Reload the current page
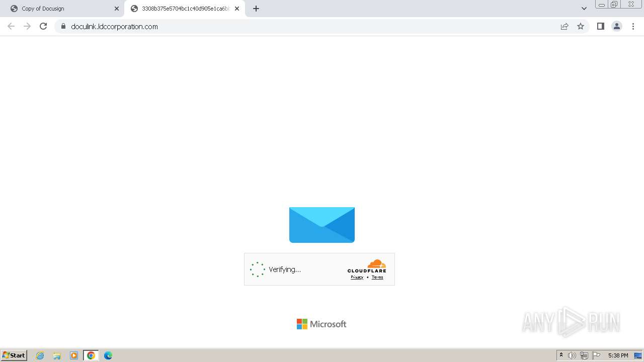The width and height of the screenshot is (644, 362). click(43, 26)
